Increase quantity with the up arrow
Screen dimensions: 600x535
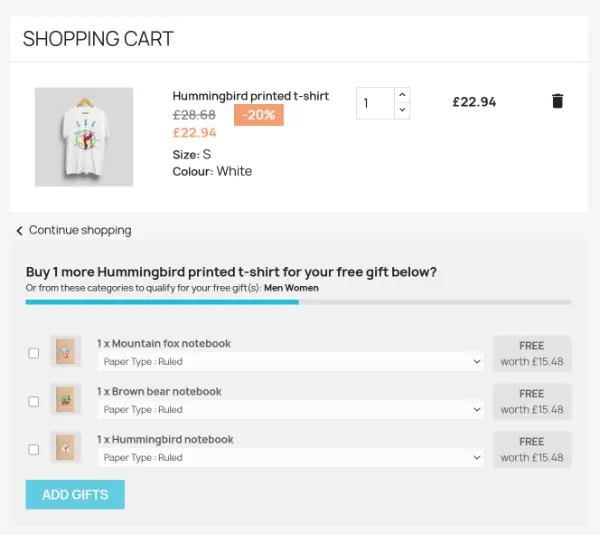click(x=402, y=95)
